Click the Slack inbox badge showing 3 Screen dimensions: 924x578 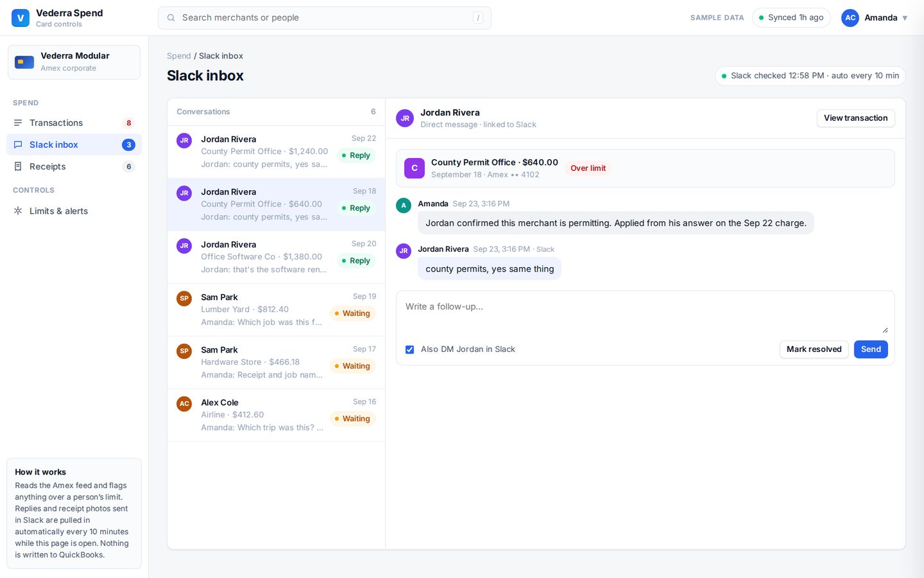129,144
